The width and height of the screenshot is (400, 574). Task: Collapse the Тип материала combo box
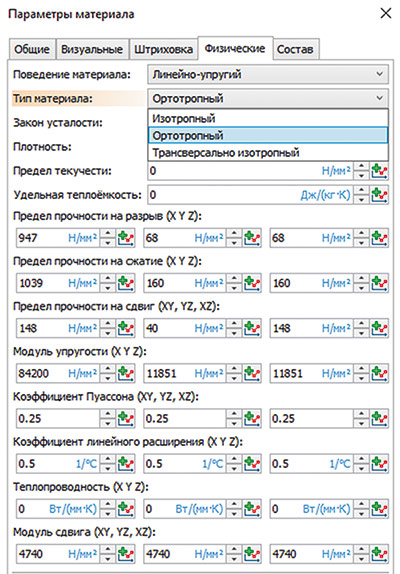[268, 98]
